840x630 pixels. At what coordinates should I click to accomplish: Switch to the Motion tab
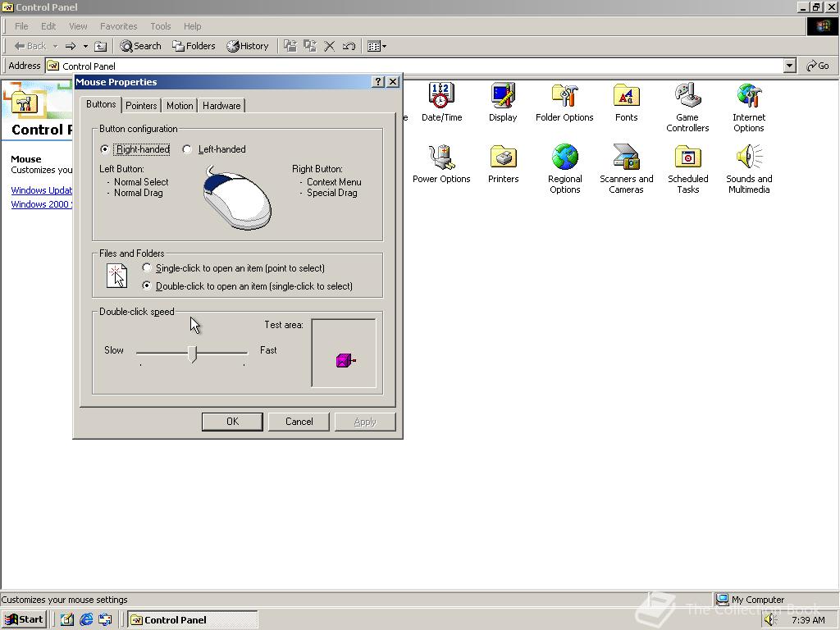180,106
